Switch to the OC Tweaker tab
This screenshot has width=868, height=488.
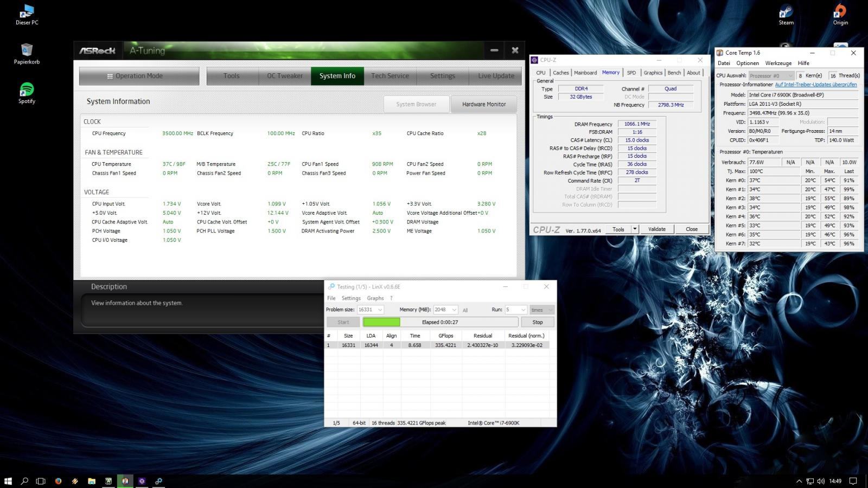[284, 76]
